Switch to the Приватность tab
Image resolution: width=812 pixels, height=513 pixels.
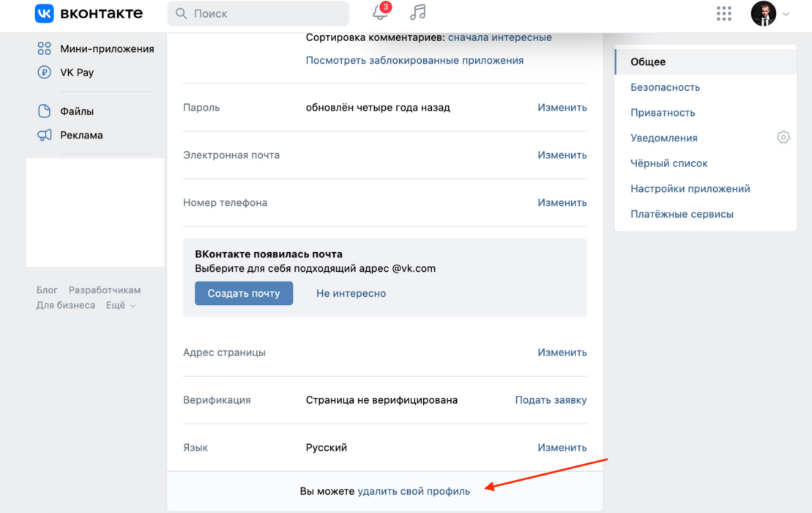pos(663,112)
